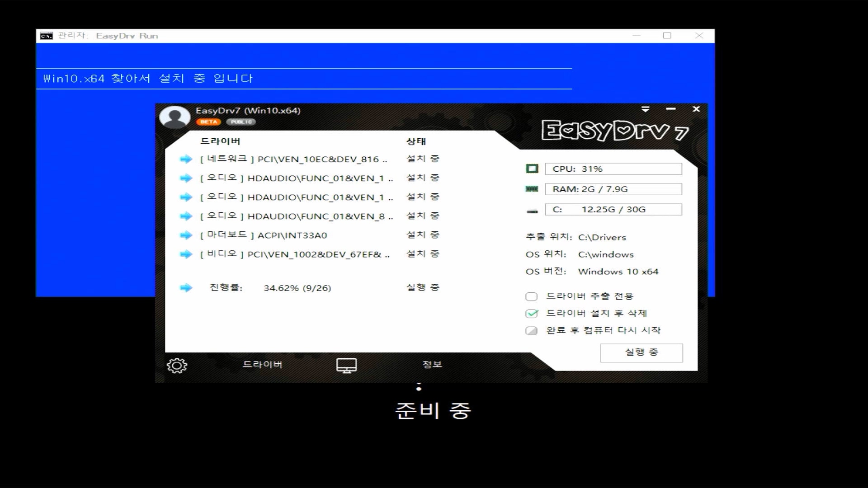This screenshot has height=488, width=868.
Task: Click the PUBLIC badge
Action: [241, 122]
